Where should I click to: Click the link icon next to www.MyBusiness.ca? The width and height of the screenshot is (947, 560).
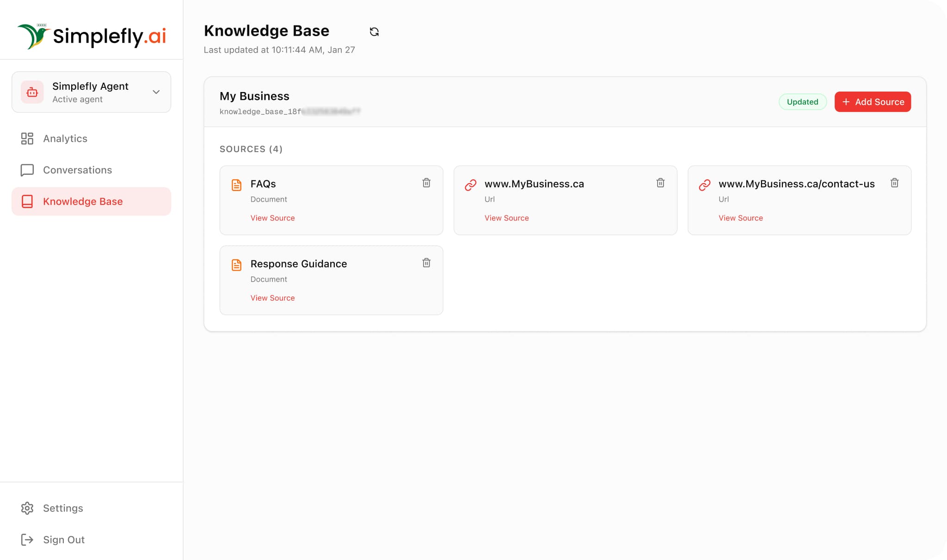[x=470, y=185]
